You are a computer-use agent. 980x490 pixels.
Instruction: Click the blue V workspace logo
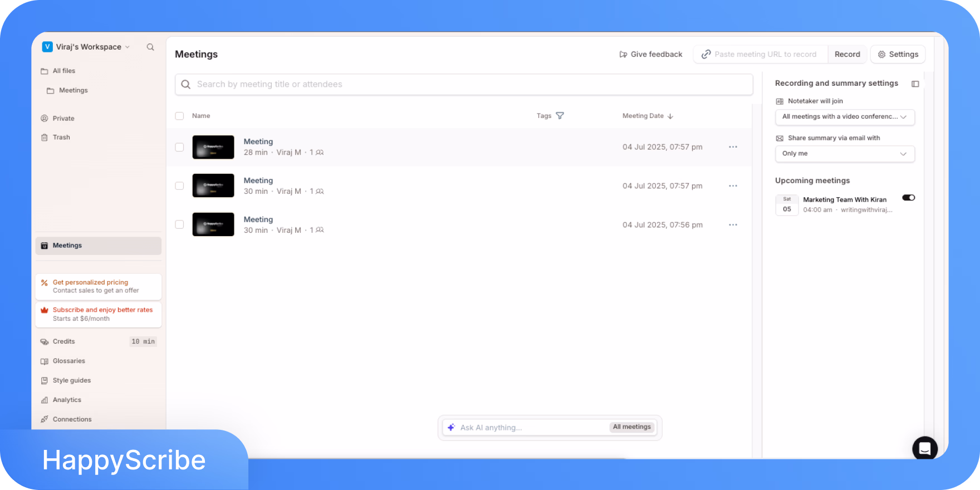[x=47, y=47]
